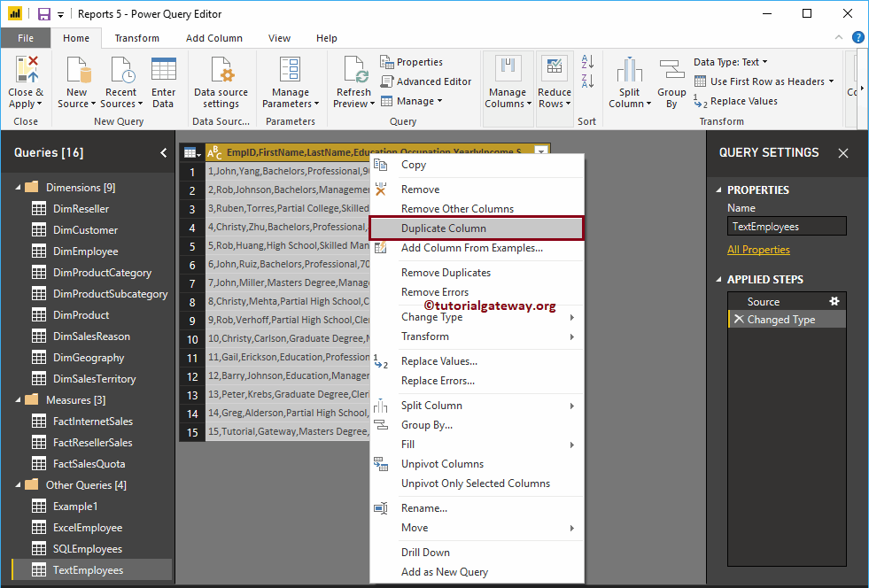Collapse the Queries pane with the chevron
This screenshot has width=869, height=588.
coord(163,153)
